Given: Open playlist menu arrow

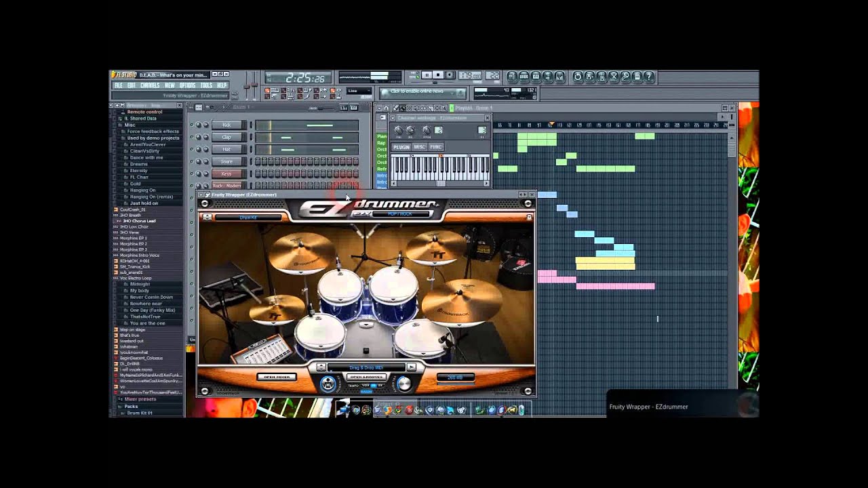Looking at the screenshot, I should tap(378, 108).
